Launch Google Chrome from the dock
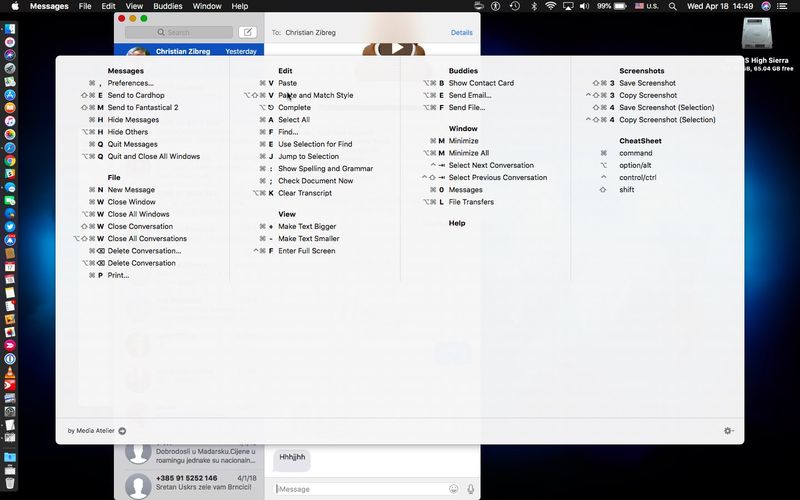The image size is (800, 500). 10,161
